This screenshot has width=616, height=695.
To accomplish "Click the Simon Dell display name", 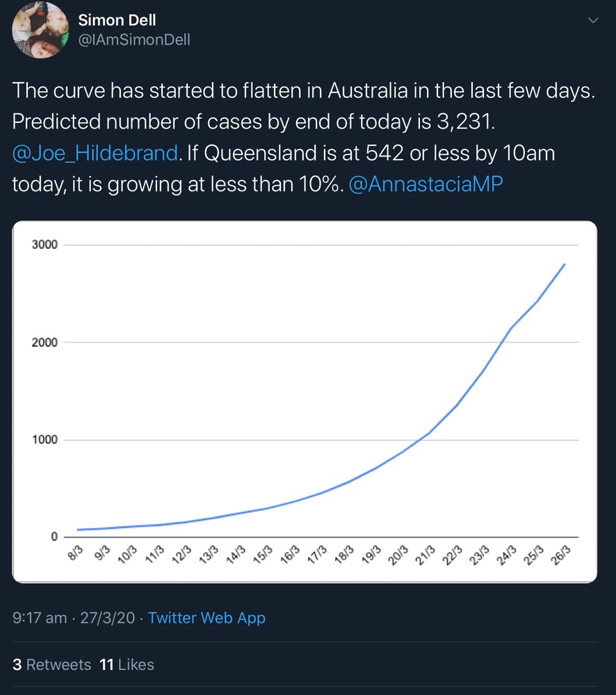I will click(117, 20).
